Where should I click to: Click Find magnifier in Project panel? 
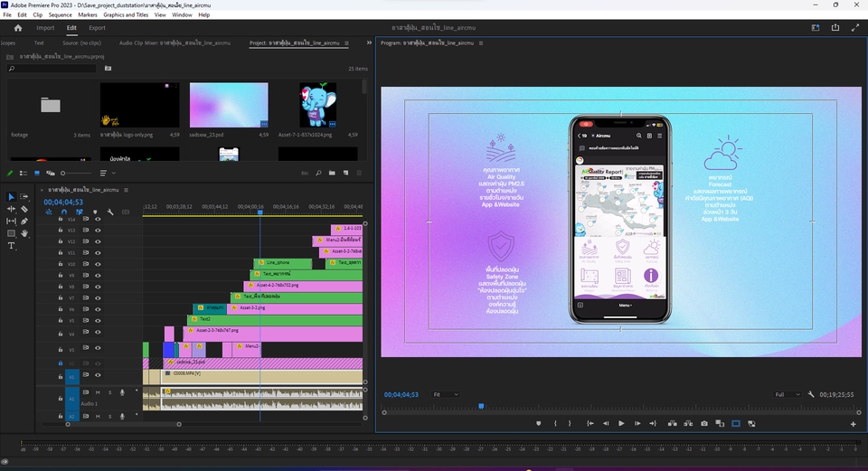(318, 174)
